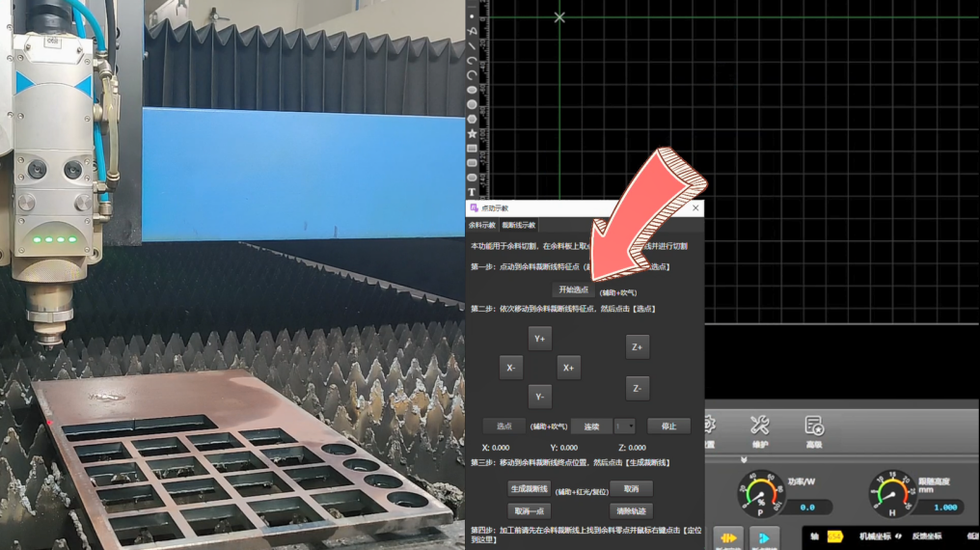
Task: Select the star shape drawing tool
Action: pyautogui.click(x=472, y=133)
